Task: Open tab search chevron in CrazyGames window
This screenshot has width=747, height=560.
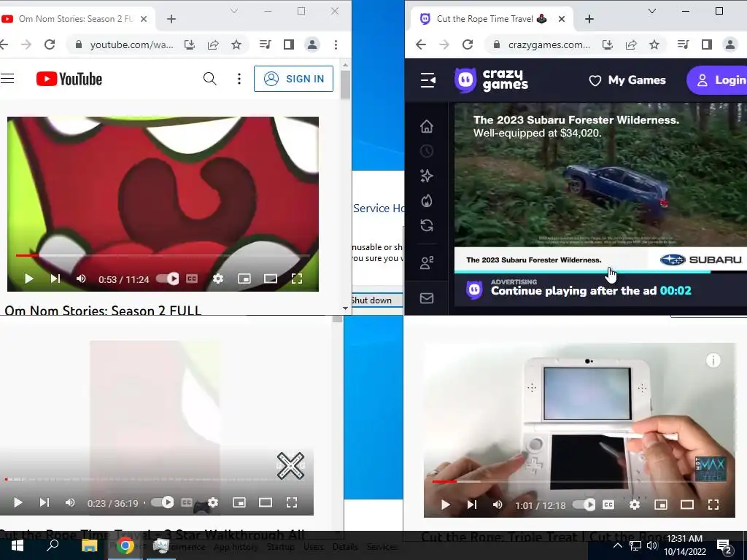Action: coord(652,11)
